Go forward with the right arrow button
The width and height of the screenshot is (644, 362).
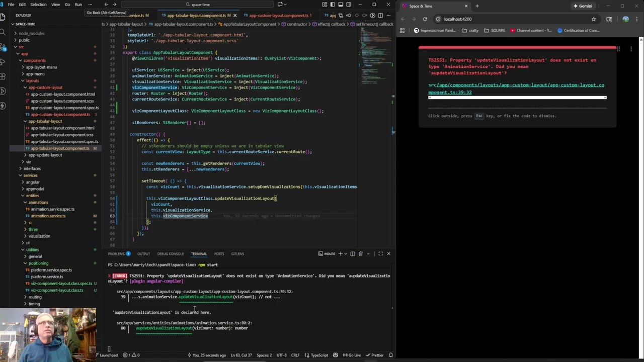(x=114, y=5)
